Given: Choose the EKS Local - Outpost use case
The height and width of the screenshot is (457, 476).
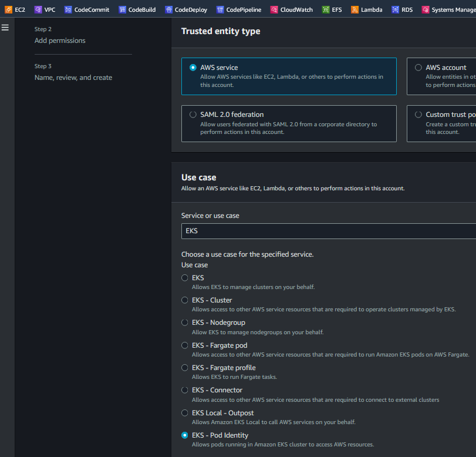Looking at the screenshot, I should [x=184, y=413].
